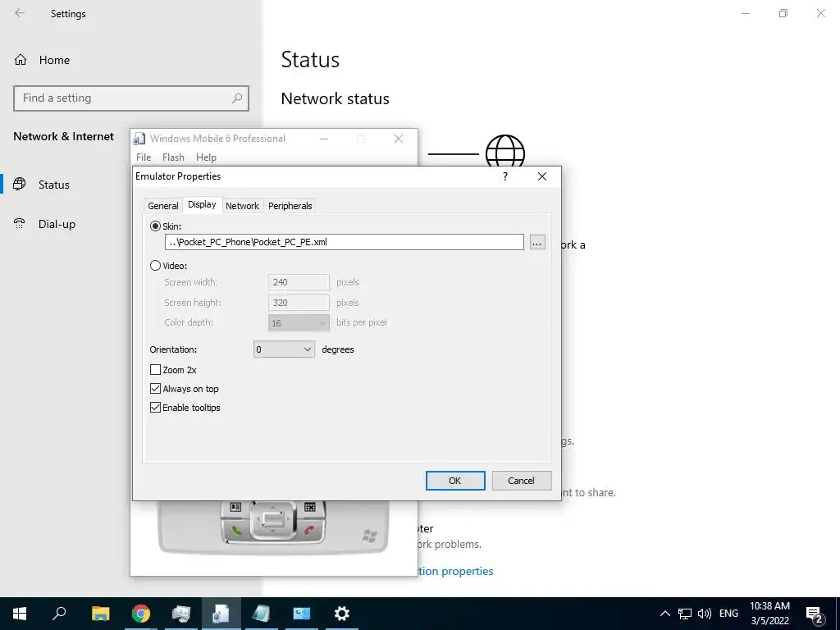Open the taskbar clock and date
Image resolution: width=840 pixels, height=630 pixels.
click(x=769, y=614)
